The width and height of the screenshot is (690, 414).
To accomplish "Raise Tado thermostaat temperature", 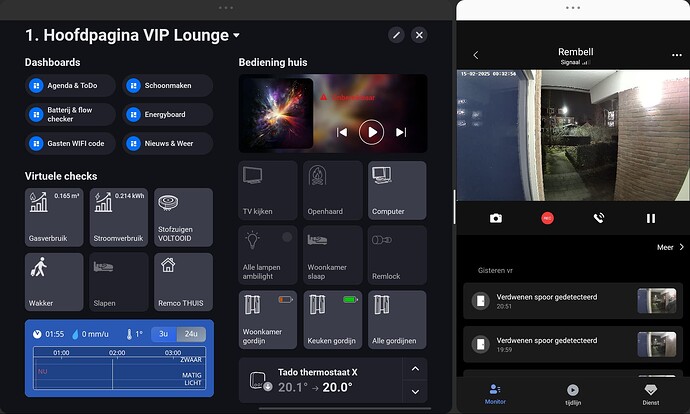I will 415,369.
